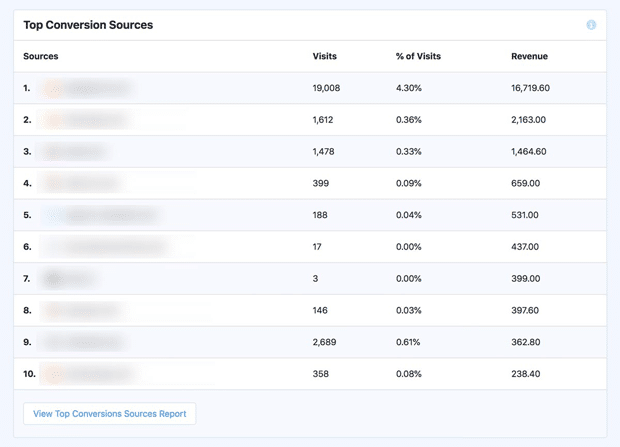Open View Top Conversions Sources Report

point(110,414)
